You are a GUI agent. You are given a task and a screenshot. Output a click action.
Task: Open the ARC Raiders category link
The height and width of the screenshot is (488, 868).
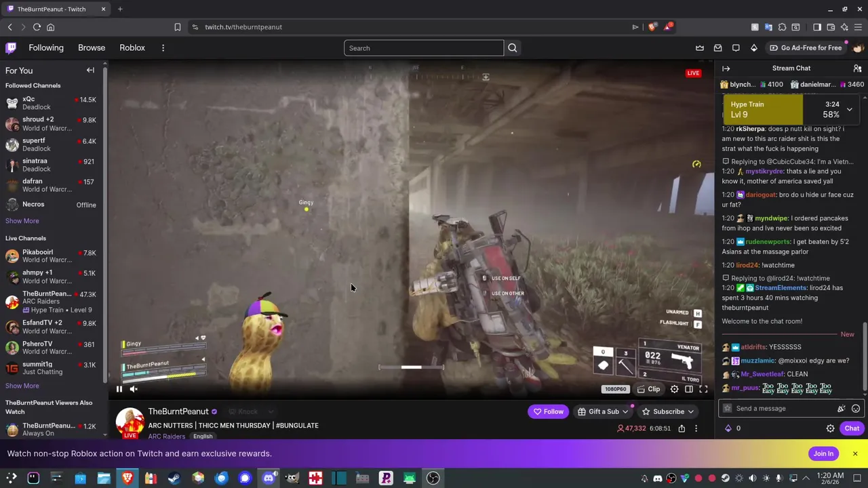(166, 436)
